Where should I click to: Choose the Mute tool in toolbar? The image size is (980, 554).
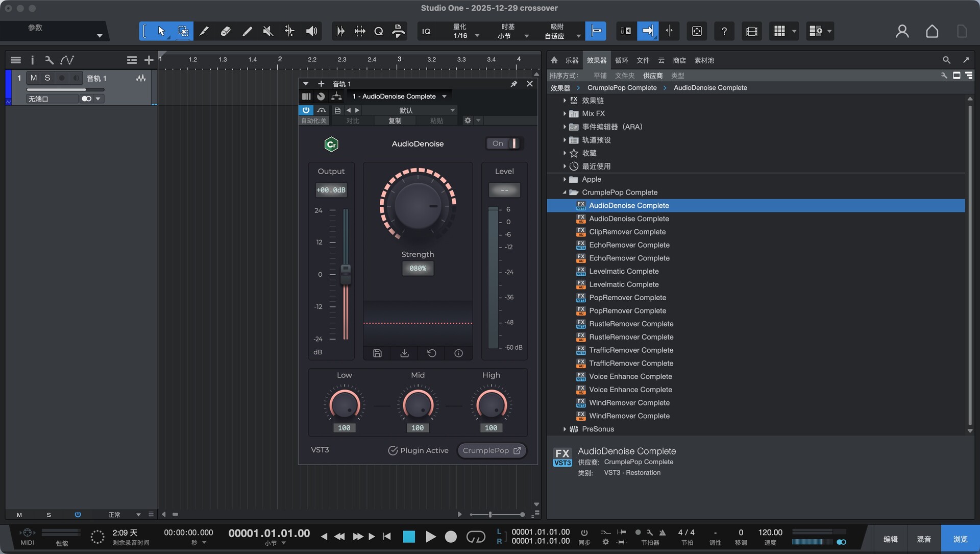(267, 31)
